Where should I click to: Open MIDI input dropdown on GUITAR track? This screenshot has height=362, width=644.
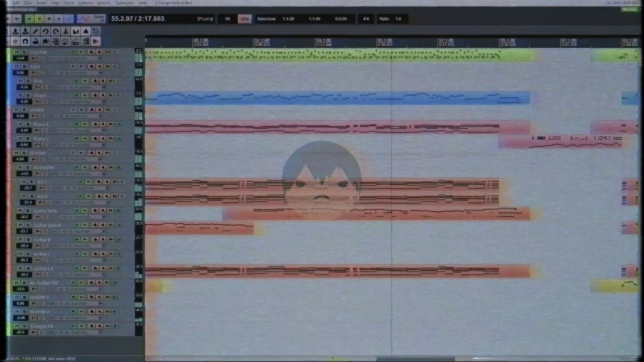coord(75,159)
